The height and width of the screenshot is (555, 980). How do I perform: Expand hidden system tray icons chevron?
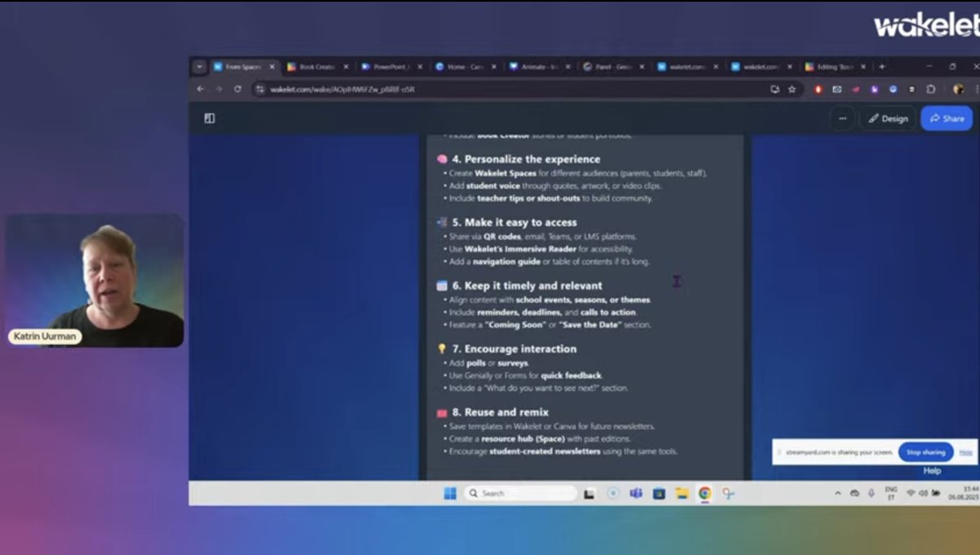[x=838, y=493]
